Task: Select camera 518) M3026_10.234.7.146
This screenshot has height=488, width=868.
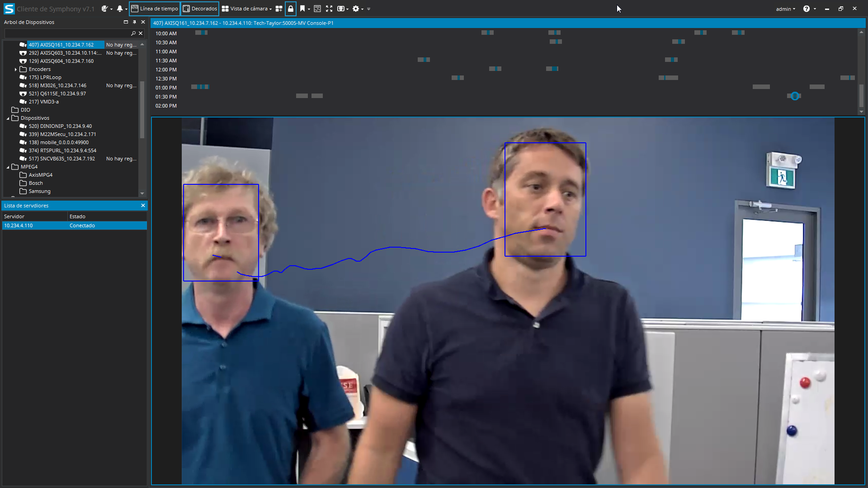Action: [x=57, y=85]
